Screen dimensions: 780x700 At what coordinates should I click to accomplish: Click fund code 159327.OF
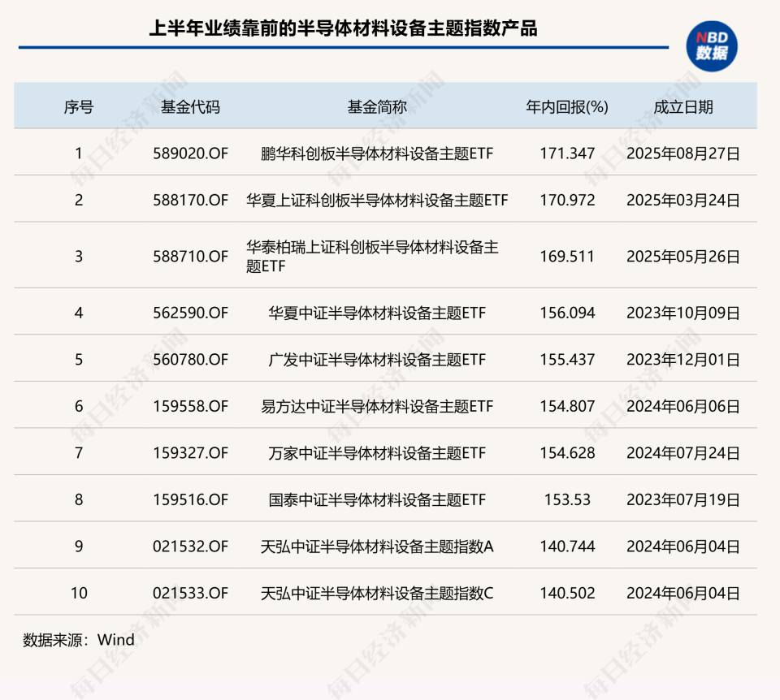tap(190, 453)
